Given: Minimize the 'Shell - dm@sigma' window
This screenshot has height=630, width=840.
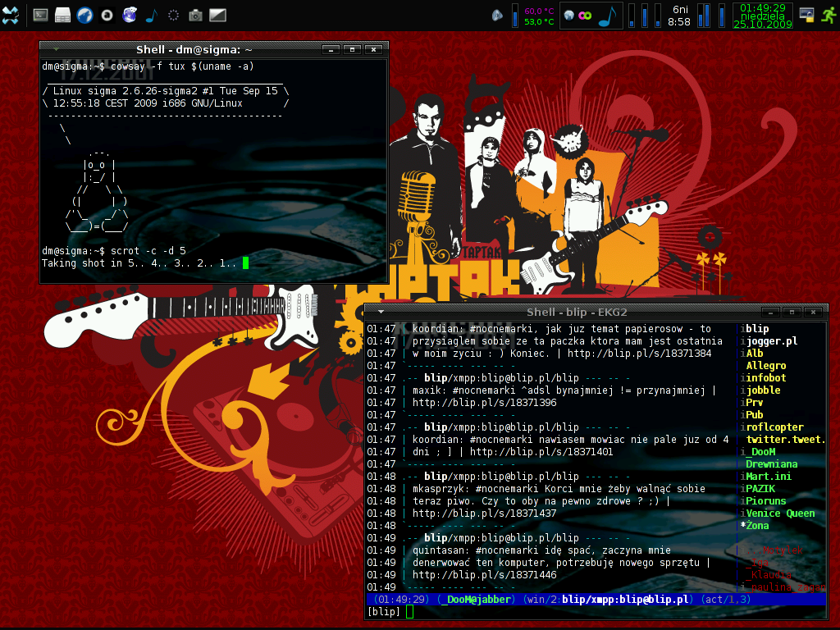Looking at the screenshot, I should tap(331, 50).
